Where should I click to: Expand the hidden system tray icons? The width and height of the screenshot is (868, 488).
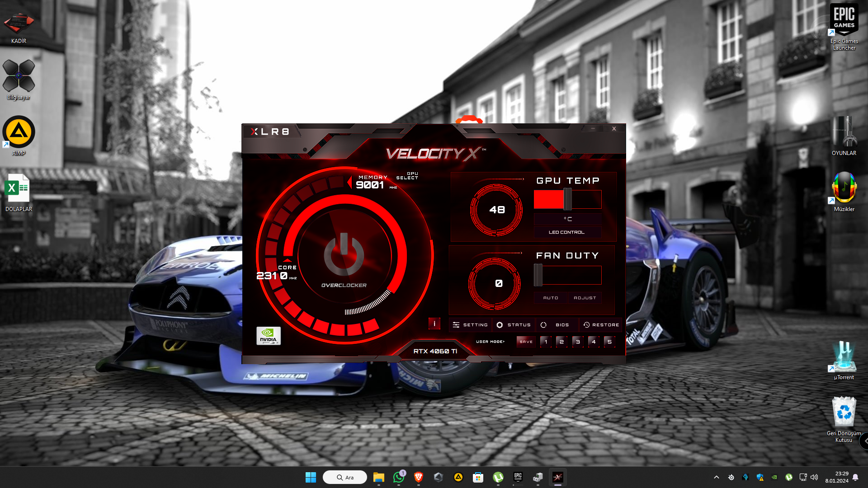pyautogui.click(x=717, y=477)
